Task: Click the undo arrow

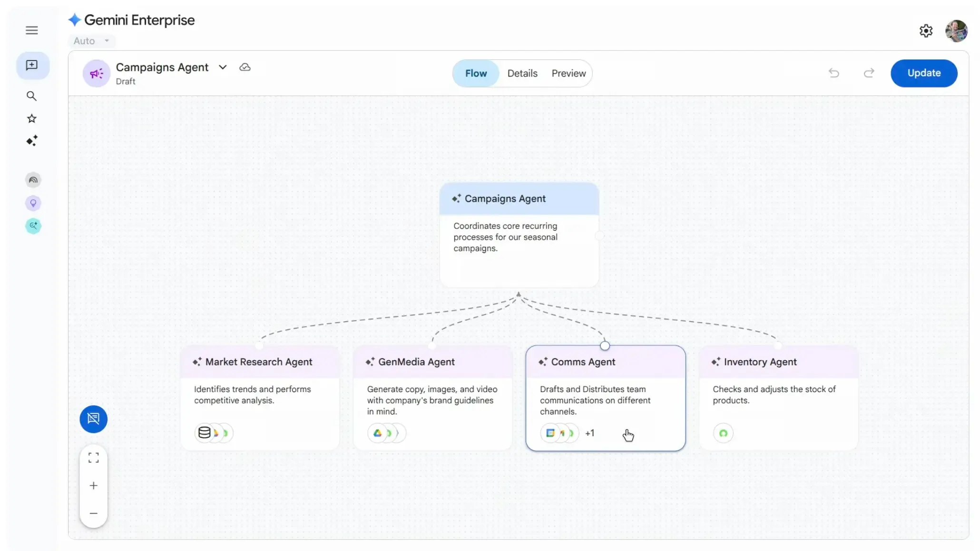Action: pos(834,73)
